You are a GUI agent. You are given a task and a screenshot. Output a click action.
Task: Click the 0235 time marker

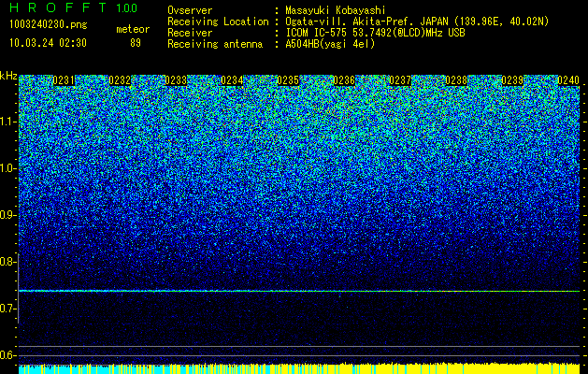(288, 80)
